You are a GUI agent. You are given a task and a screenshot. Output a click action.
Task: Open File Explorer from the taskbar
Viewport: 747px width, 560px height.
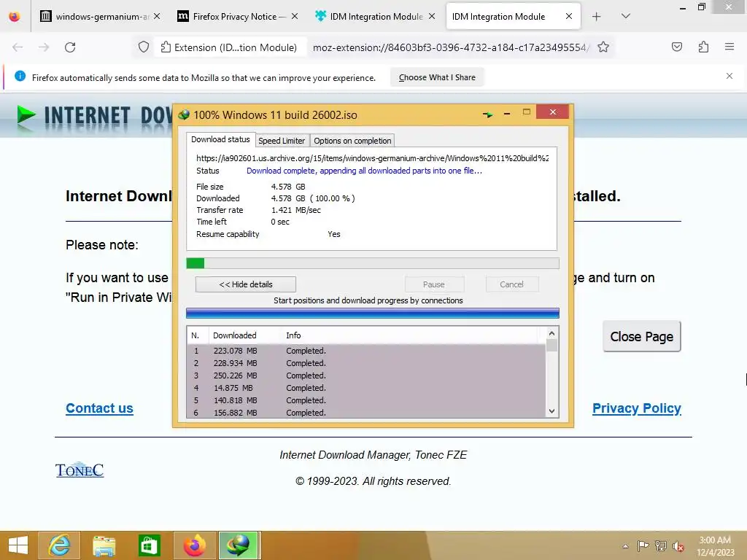(x=104, y=545)
